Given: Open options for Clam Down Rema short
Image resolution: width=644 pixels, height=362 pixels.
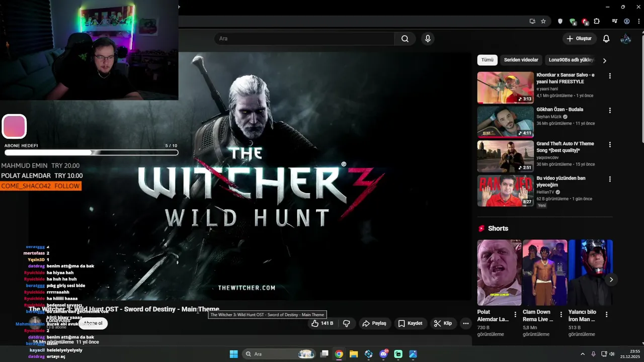Looking at the screenshot, I should click(x=561, y=315).
